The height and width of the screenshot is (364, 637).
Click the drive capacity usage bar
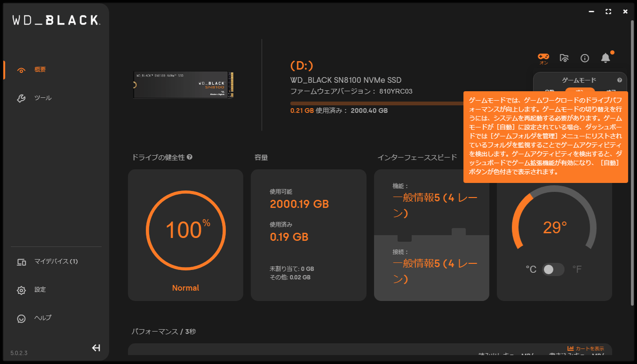coord(376,103)
